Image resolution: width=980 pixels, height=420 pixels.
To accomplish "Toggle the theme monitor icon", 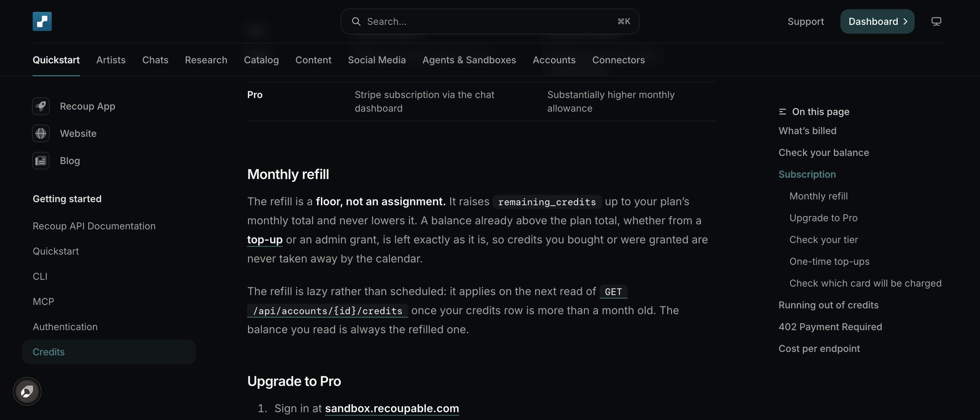I will 936,21.
